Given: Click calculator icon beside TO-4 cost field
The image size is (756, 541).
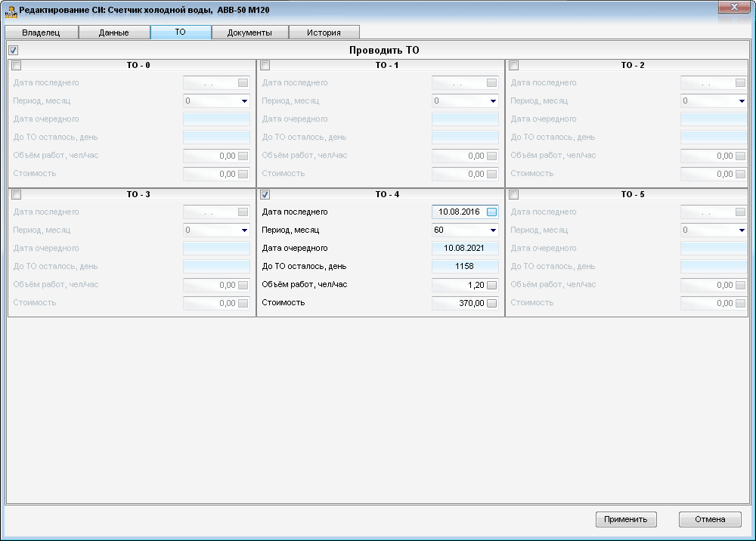Looking at the screenshot, I should coord(492,303).
